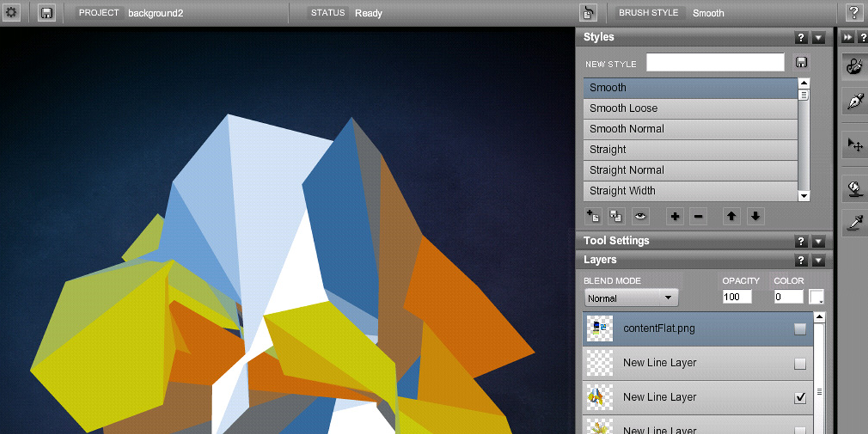The width and height of the screenshot is (868, 434).
Task: Save the current style
Action: [x=801, y=62]
